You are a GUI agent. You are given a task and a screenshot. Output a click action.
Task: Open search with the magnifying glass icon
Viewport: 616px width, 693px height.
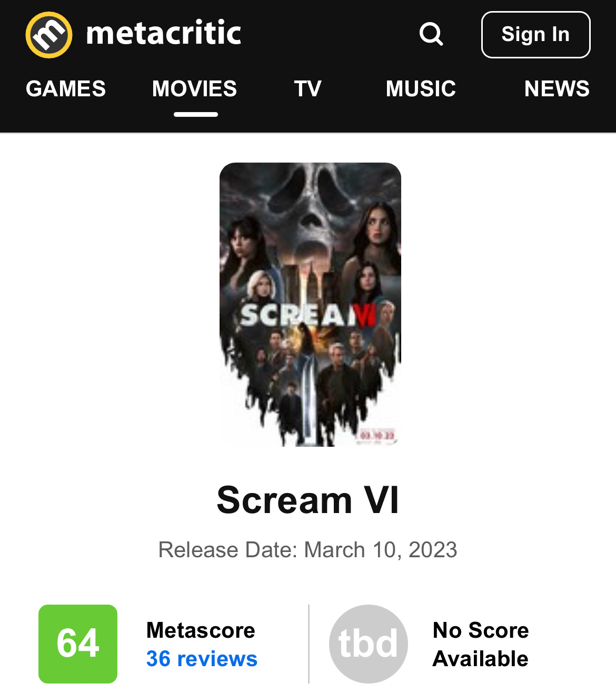pos(431,34)
